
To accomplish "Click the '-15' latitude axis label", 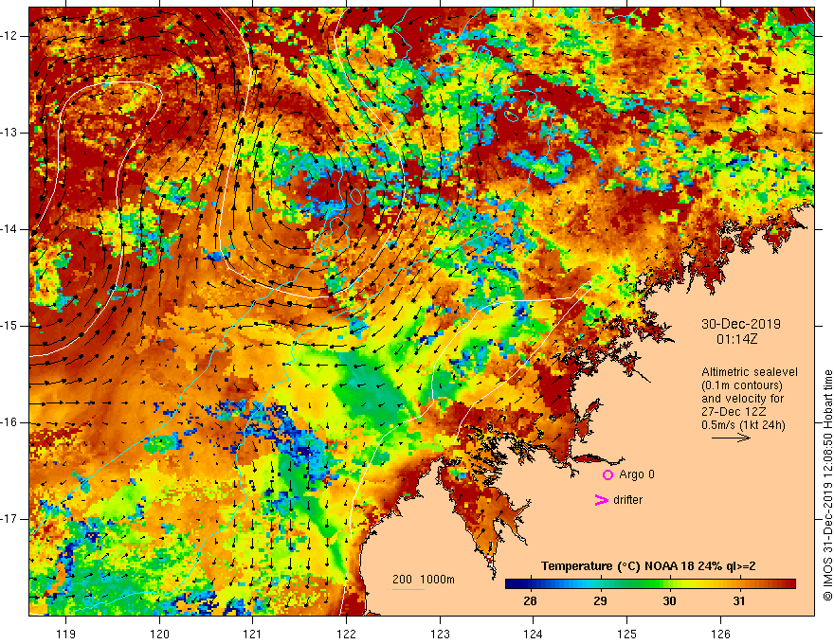I will [9, 326].
